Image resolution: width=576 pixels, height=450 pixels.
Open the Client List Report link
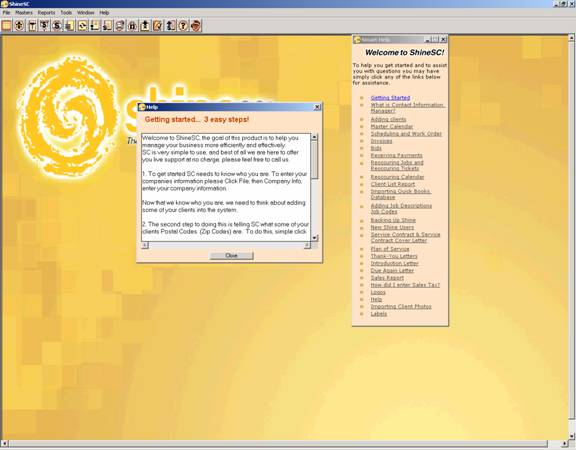393,184
